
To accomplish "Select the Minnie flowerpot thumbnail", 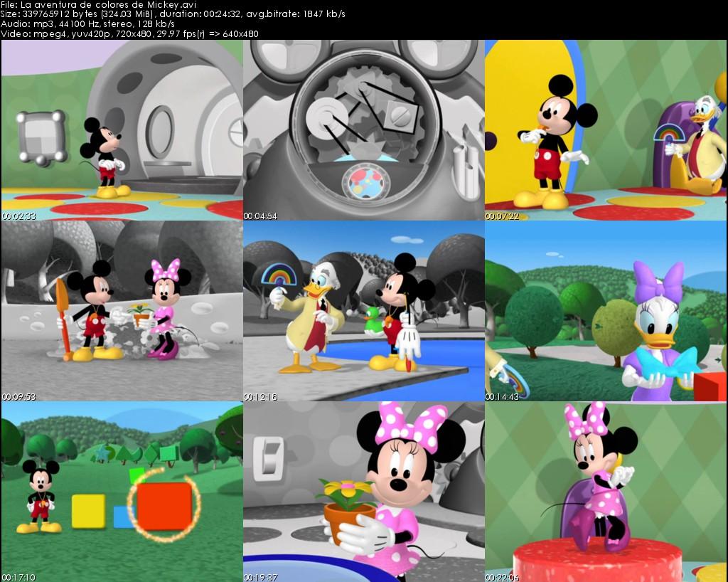I will click(x=363, y=491).
